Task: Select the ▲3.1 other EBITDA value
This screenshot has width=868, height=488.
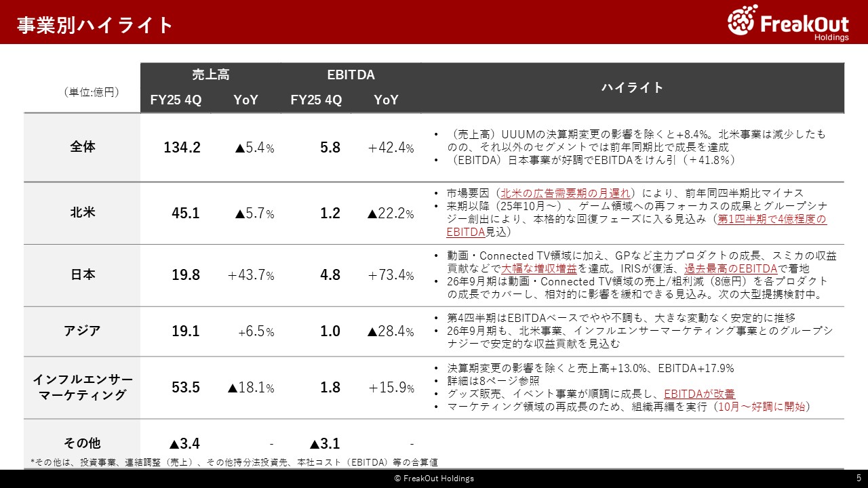Action: [325, 444]
